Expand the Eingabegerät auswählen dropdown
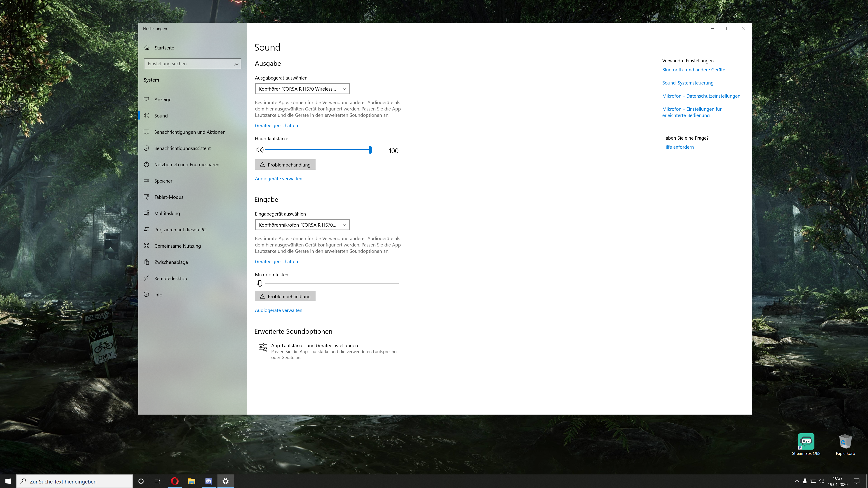868x488 pixels. (302, 225)
